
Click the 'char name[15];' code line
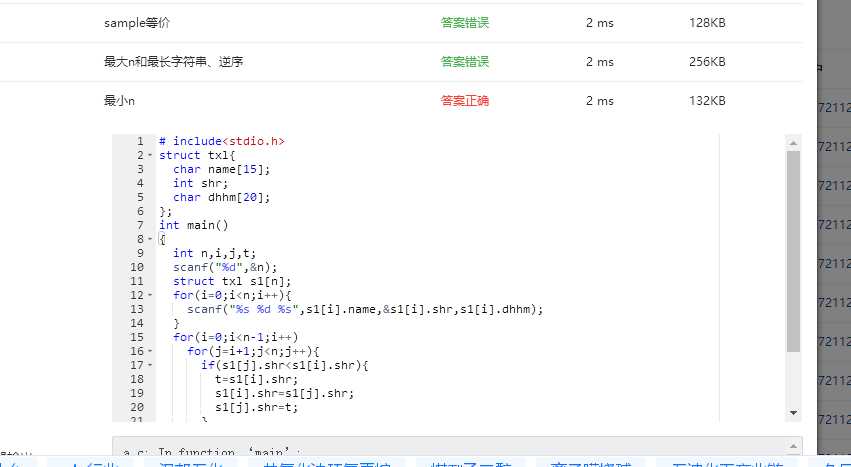click(x=221, y=169)
